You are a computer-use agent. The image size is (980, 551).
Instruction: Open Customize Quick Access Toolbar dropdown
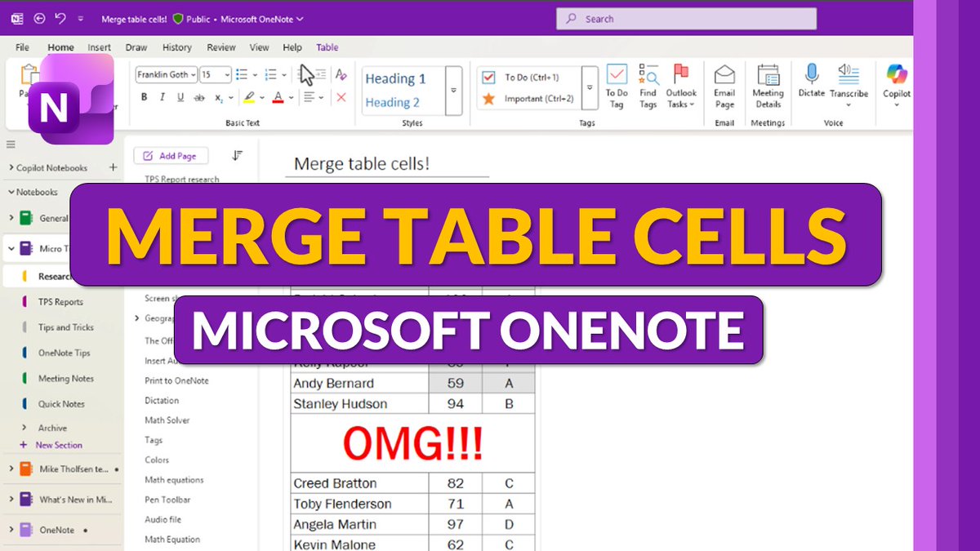click(80, 19)
